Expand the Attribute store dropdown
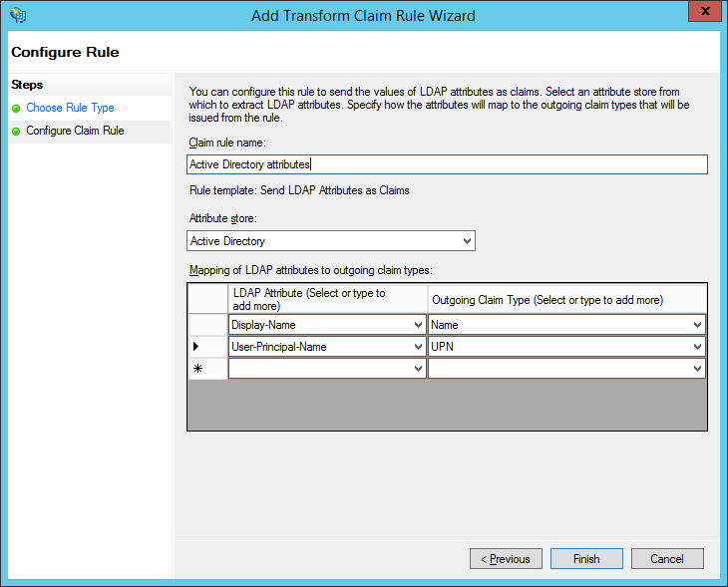728x587 pixels. [x=467, y=241]
